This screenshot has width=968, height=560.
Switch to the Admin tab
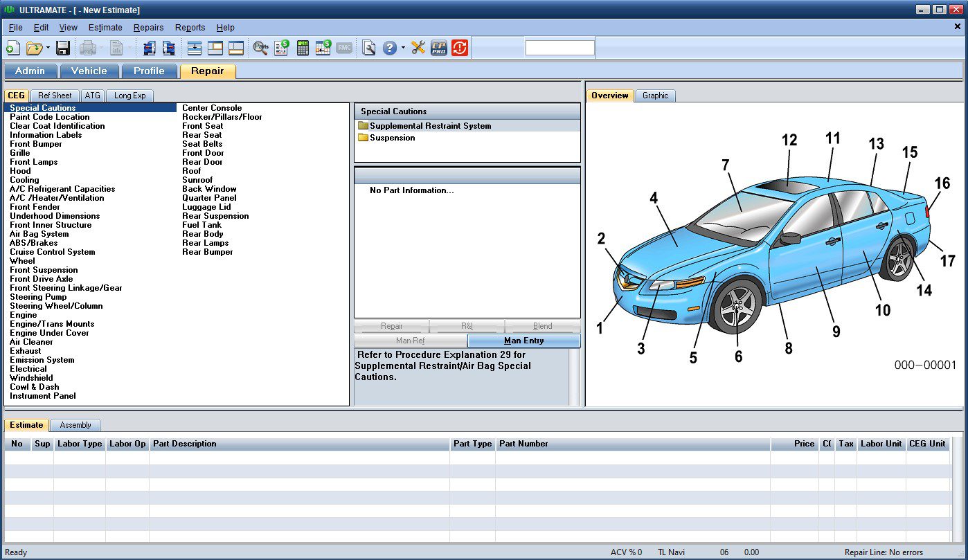tap(30, 71)
